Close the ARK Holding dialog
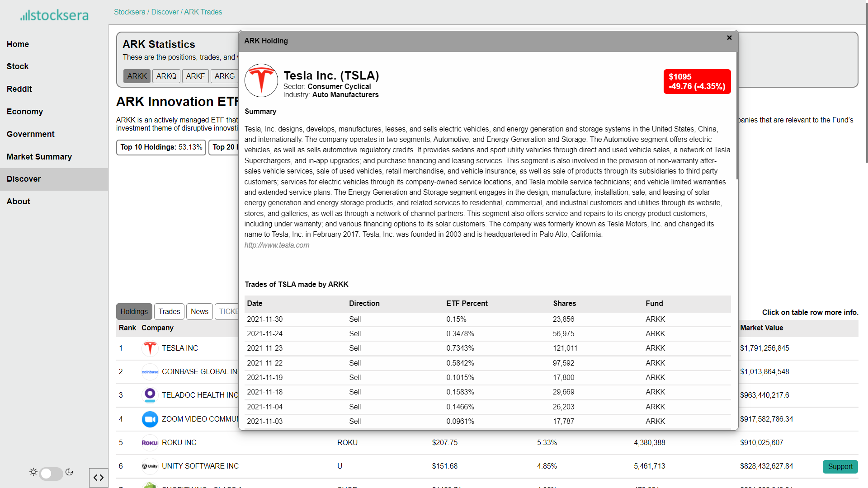The width and height of the screenshot is (868, 488). pyautogui.click(x=729, y=38)
